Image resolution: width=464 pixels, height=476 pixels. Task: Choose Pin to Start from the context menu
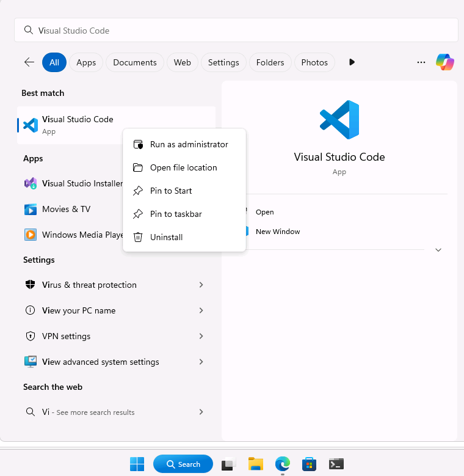coord(184,191)
